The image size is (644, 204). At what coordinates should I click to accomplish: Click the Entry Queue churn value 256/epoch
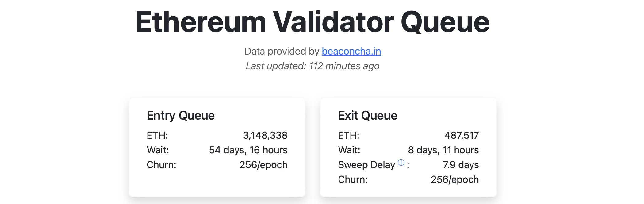click(x=263, y=165)
